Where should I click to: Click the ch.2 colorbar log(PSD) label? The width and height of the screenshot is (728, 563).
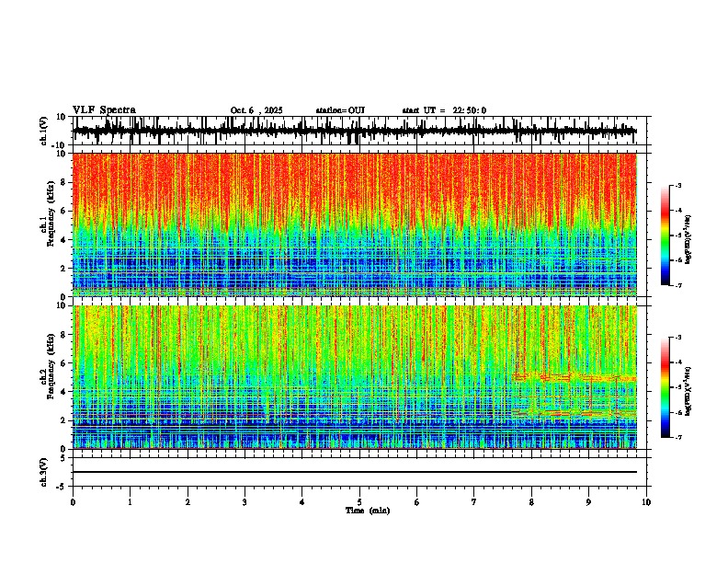[x=688, y=391]
